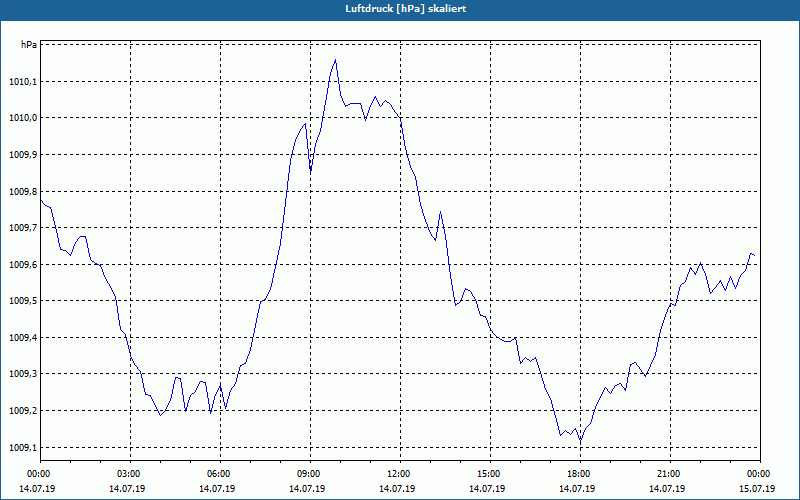This screenshot has height=500, width=800.
Task: Click the 00:00 time label above 14.07.19
Action: pos(38,474)
